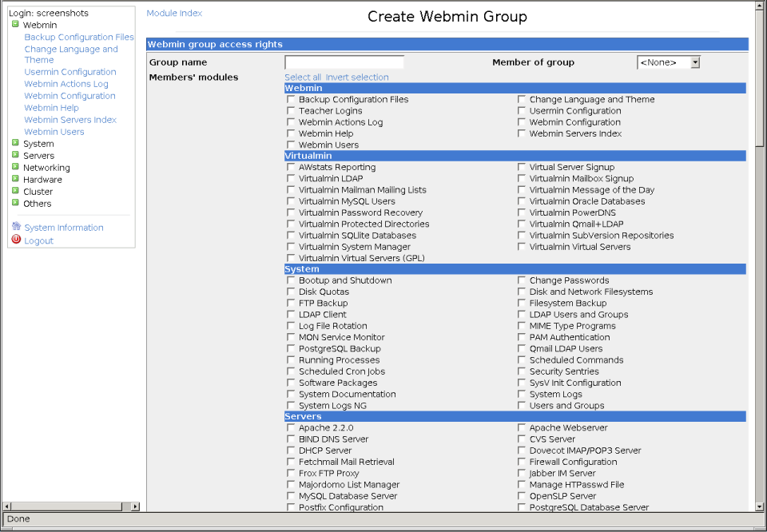
Task: Focus the Group name text field
Action: point(344,62)
